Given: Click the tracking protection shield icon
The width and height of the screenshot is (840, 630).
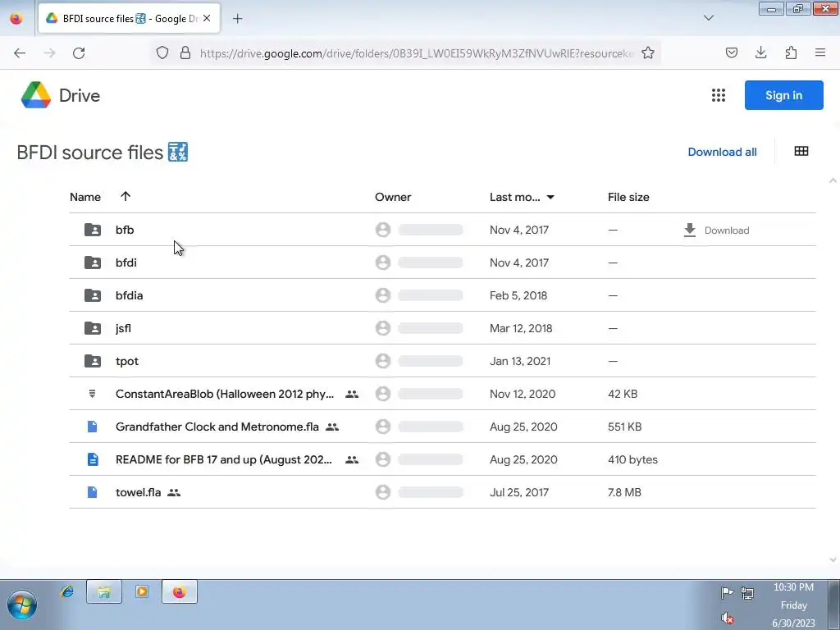Looking at the screenshot, I should coord(162,52).
